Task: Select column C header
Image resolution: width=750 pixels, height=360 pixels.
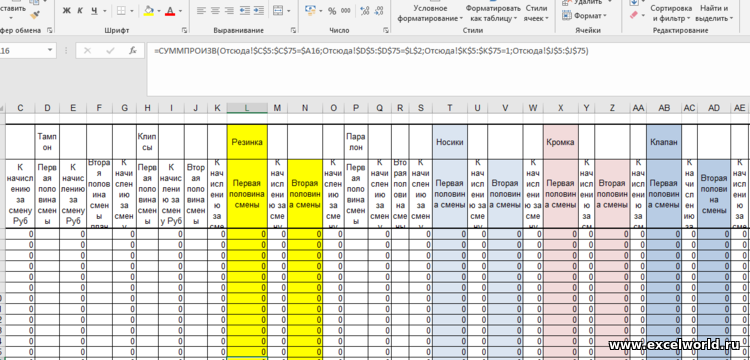Action: coord(20,109)
